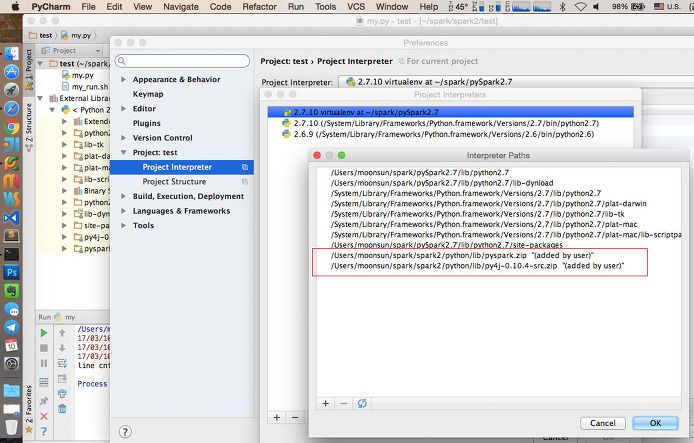Image resolution: width=694 pixels, height=443 pixels.
Task: Open the Navigate menu
Action: pyautogui.click(x=181, y=7)
